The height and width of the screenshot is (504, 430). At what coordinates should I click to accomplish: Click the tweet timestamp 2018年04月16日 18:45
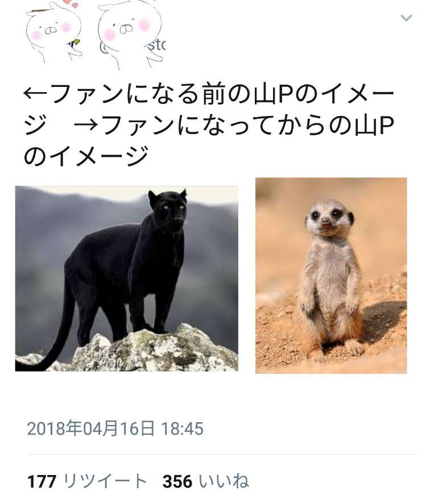click(x=115, y=428)
